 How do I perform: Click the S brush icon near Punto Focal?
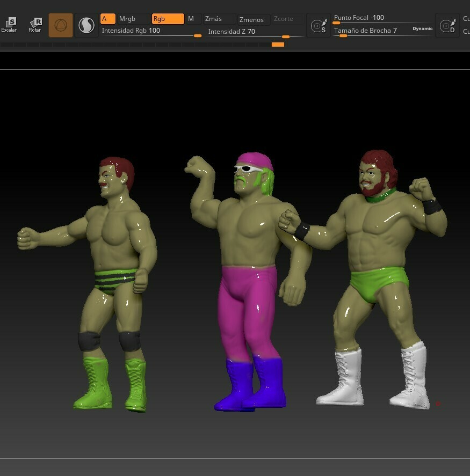click(319, 26)
